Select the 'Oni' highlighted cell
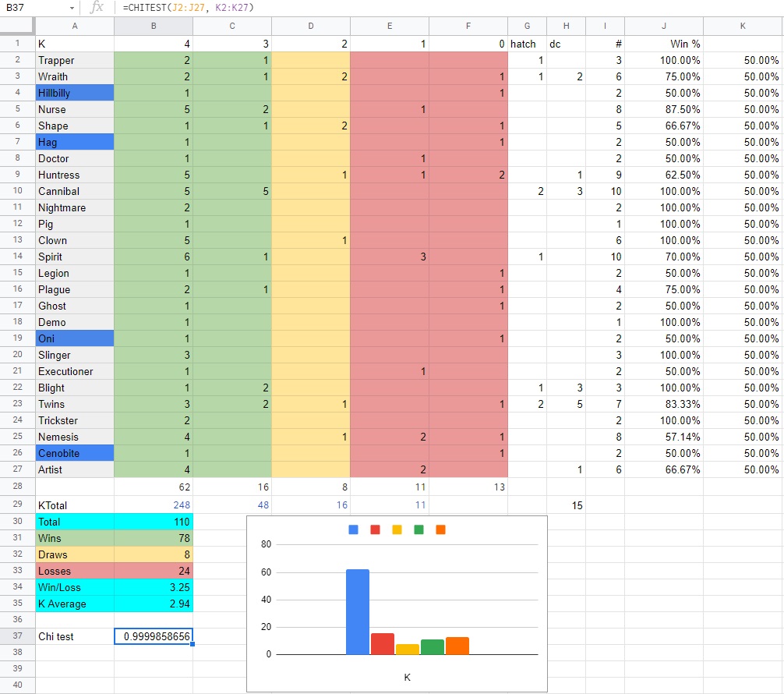Screen dimensions: 784x694 coord(75,338)
